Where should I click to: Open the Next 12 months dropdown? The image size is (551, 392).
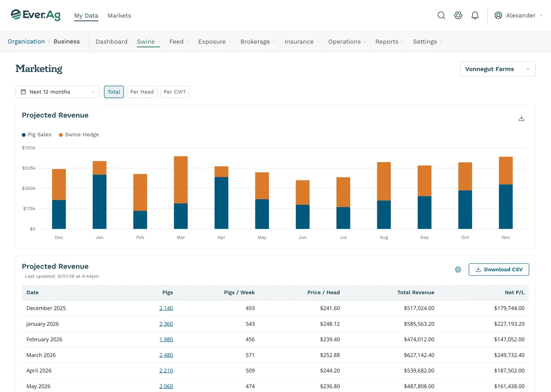pyautogui.click(x=57, y=92)
